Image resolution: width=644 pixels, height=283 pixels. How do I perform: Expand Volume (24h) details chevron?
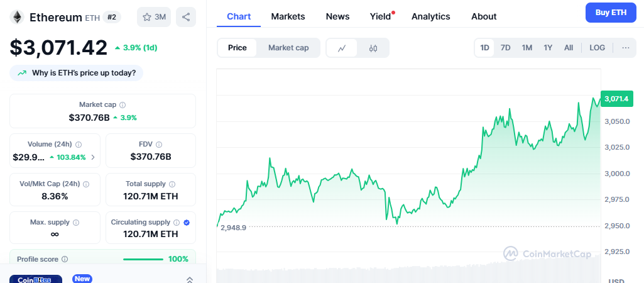(x=93, y=157)
